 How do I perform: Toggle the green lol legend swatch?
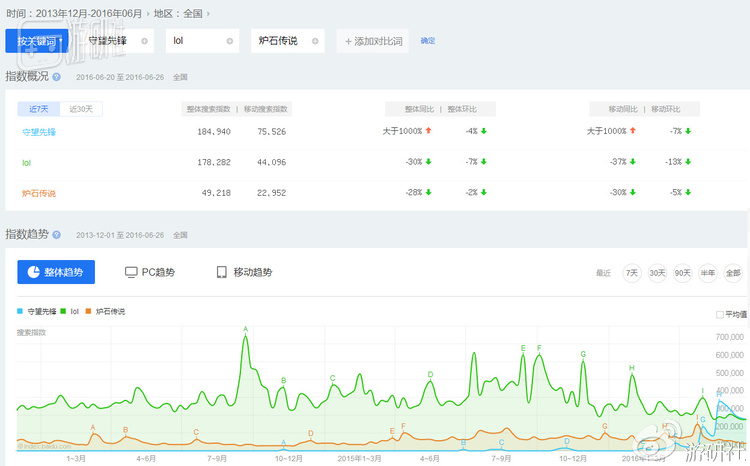pos(63,311)
